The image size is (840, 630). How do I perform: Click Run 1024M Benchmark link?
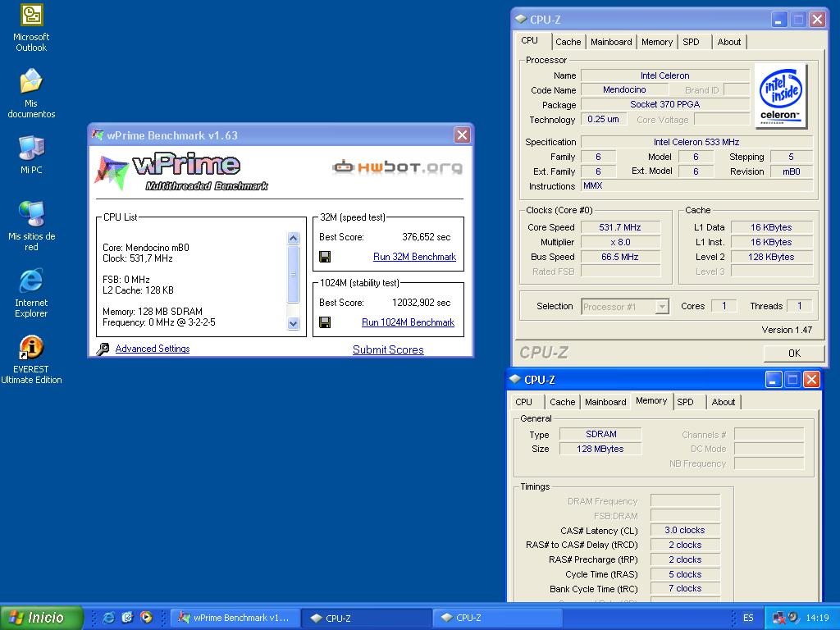coord(409,322)
